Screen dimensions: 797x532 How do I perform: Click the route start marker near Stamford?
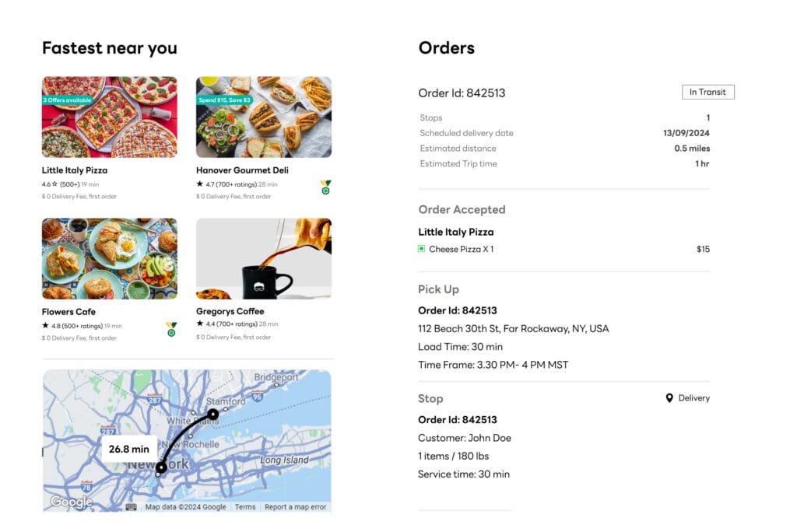[212, 415]
